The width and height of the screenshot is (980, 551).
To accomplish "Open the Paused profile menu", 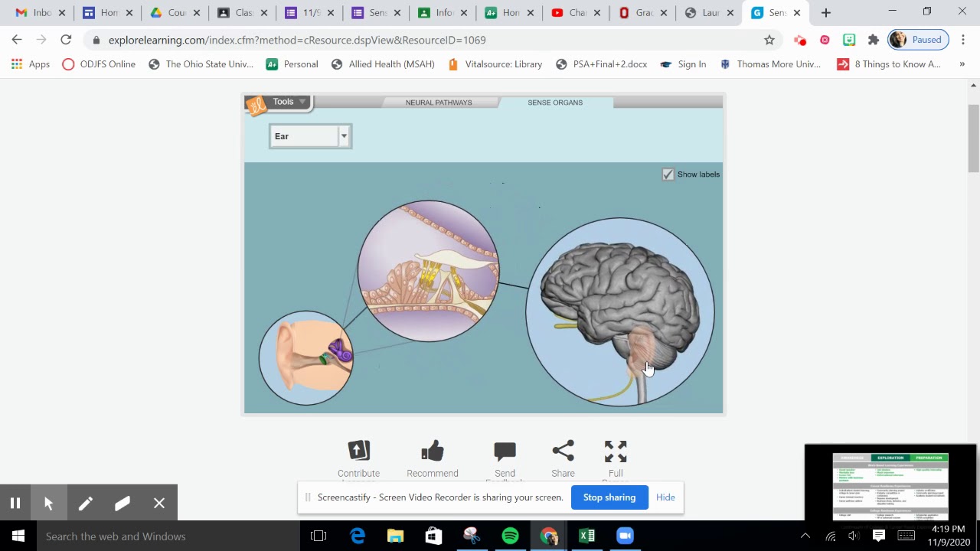I will 918,40.
